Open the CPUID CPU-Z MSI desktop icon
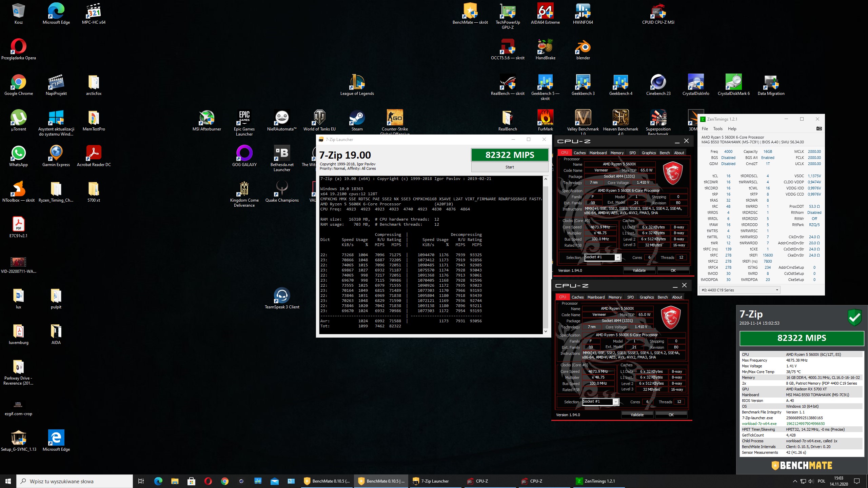Image resolution: width=868 pixels, height=488 pixels. [x=658, y=14]
